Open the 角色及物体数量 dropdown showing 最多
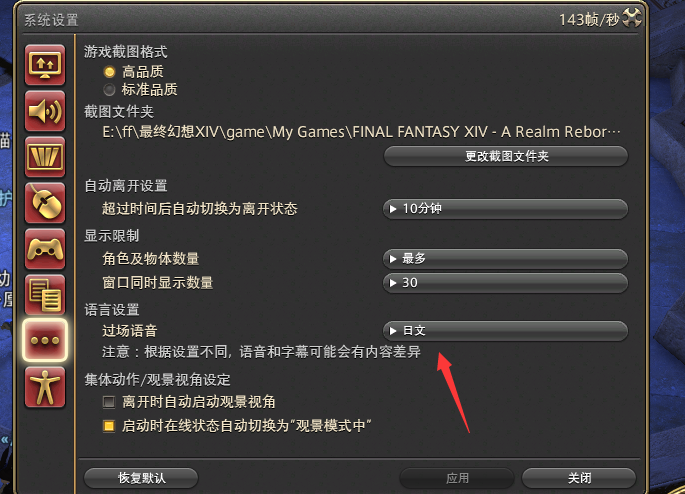This screenshot has height=494, width=685. (x=505, y=259)
